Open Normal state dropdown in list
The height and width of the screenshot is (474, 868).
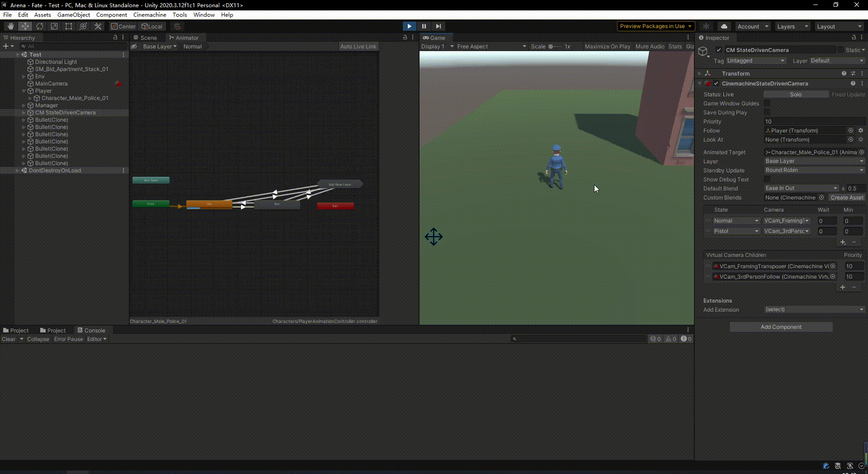[x=736, y=221]
